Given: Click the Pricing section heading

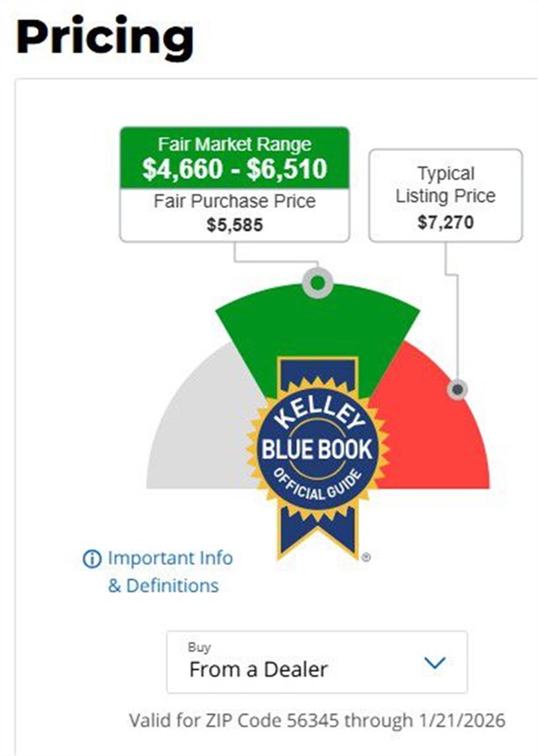Looking at the screenshot, I should coord(105,37).
